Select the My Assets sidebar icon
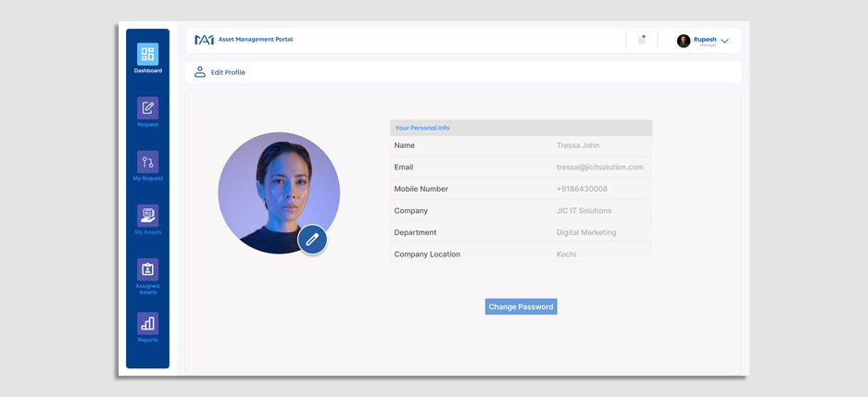 coord(147,216)
